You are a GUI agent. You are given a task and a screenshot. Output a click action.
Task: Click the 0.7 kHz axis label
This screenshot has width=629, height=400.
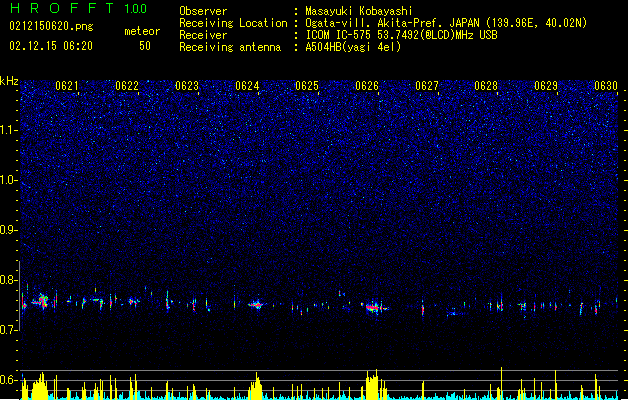(8, 330)
